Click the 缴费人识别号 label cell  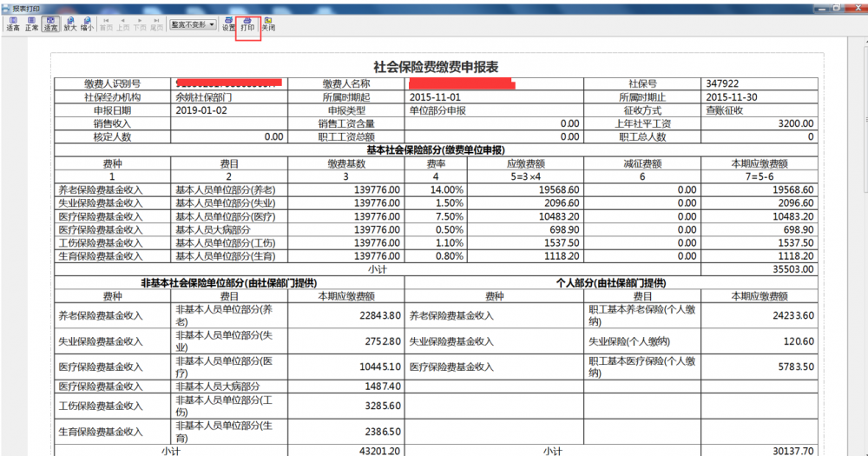click(112, 83)
